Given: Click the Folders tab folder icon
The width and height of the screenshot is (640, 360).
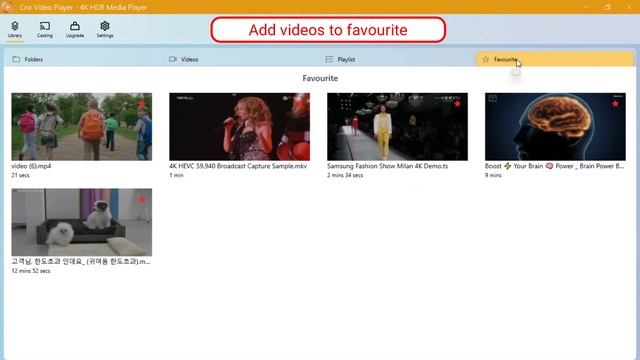Looking at the screenshot, I should [x=16, y=59].
